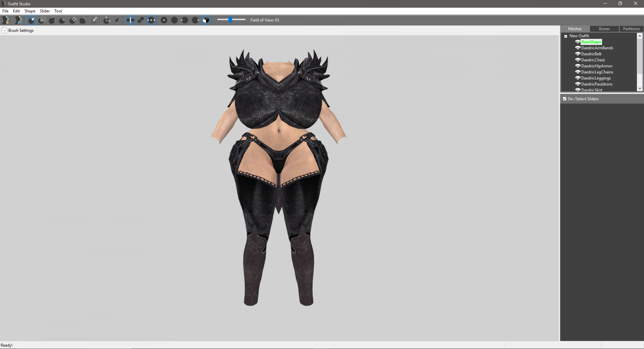Click the pencil icon in the toolbar

pyautogui.click(x=117, y=20)
